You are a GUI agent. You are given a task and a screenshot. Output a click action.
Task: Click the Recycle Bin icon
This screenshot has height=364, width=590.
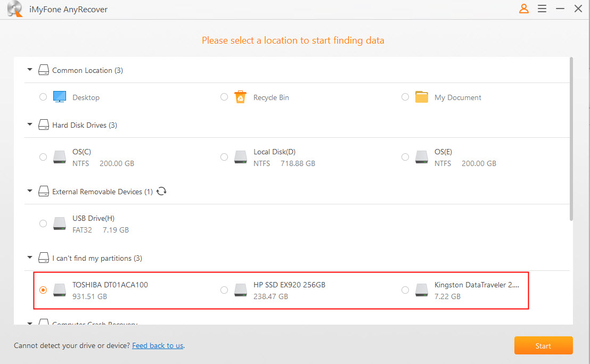241,97
